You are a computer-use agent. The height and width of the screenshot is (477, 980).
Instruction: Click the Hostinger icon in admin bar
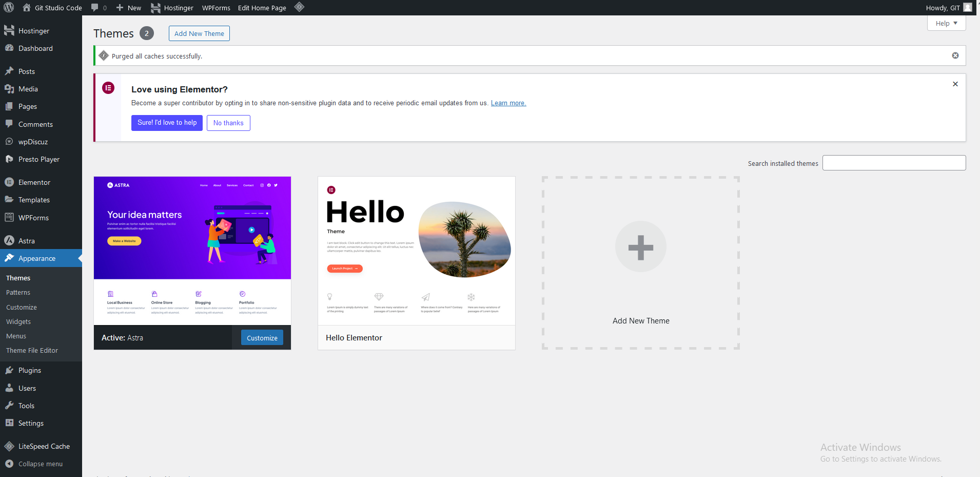155,8
